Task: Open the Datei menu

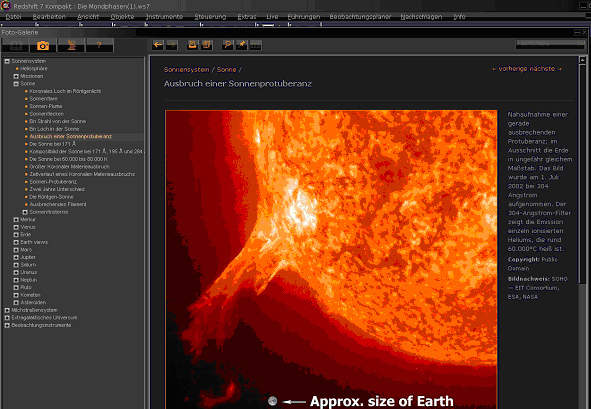Action: tap(13, 17)
